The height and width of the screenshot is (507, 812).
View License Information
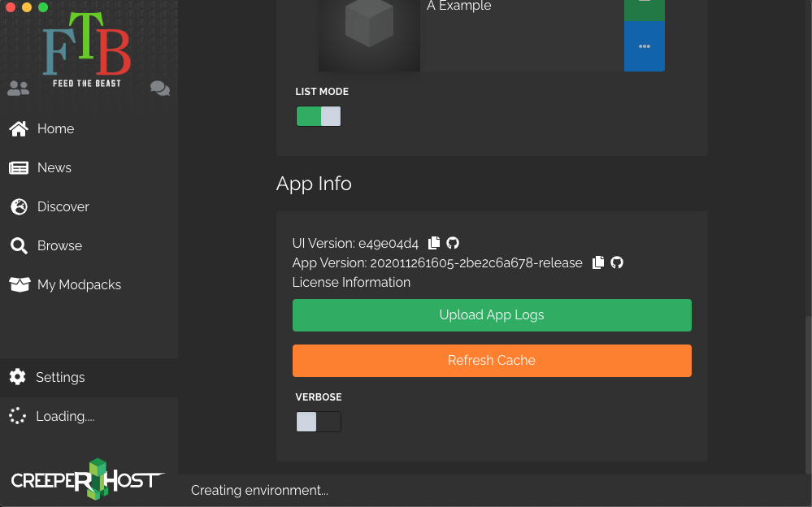(350, 282)
